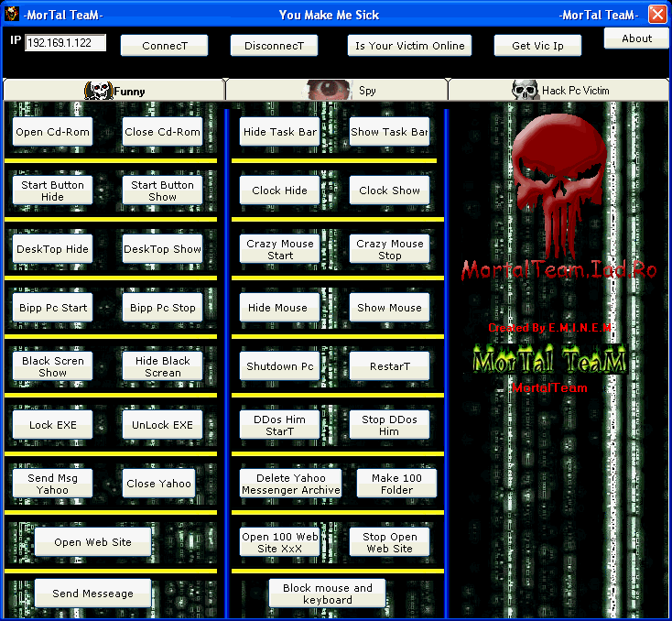This screenshot has height=621, width=672.
Task: Open the About dialog
Action: click(x=636, y=38)
